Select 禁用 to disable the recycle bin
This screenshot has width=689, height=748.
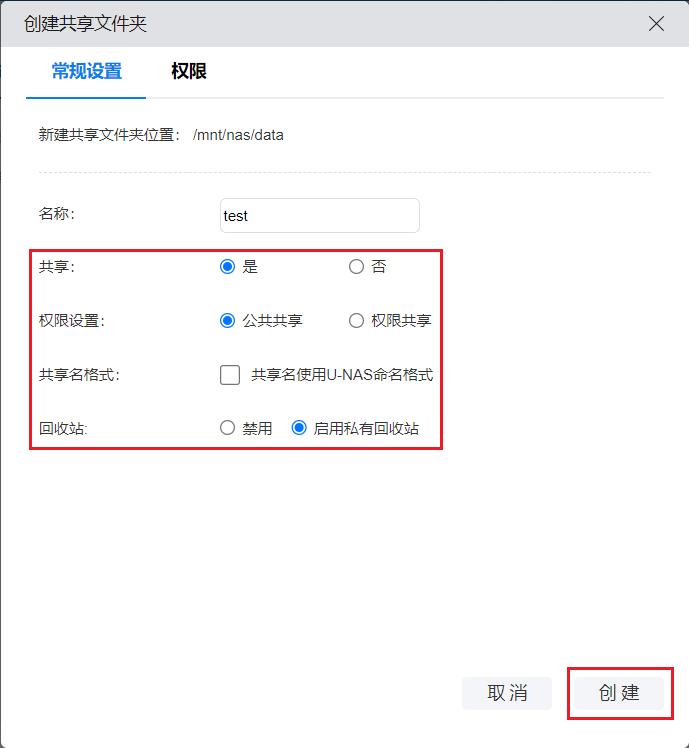[228, 428]
